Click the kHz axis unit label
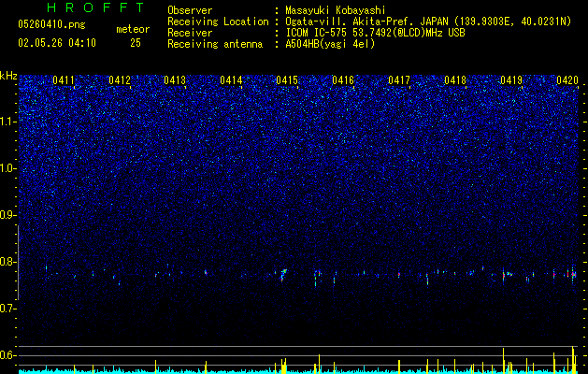The width and height of the screenshot is (588, 374). [8, 76]
